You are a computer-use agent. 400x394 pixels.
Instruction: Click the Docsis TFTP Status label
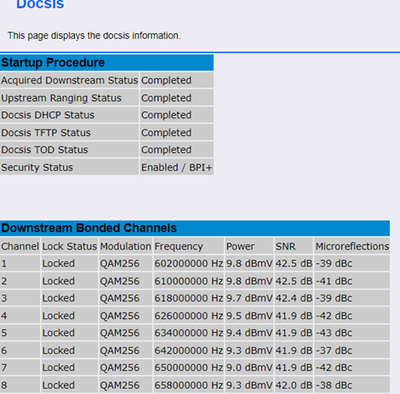pos(69,133)
